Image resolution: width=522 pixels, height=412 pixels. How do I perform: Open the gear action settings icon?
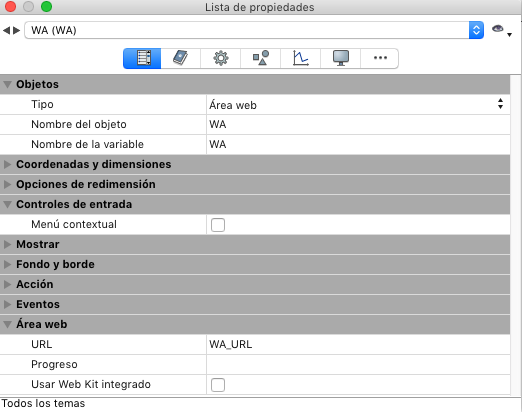(220, 58)
